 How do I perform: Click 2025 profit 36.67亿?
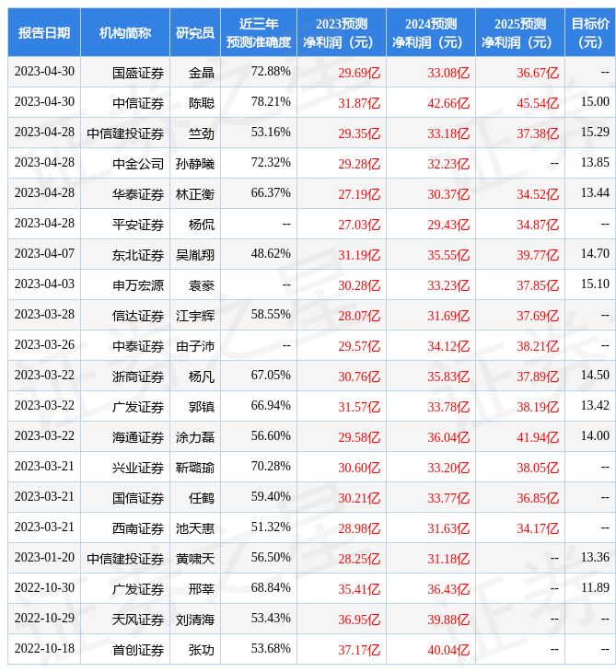pyautogui.click(x=538, y=73)
